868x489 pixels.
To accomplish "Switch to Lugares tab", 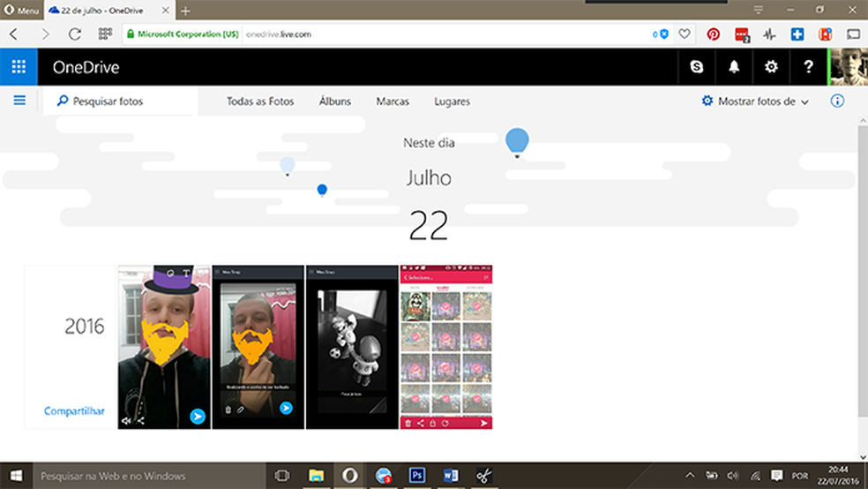I will (452, 102).
